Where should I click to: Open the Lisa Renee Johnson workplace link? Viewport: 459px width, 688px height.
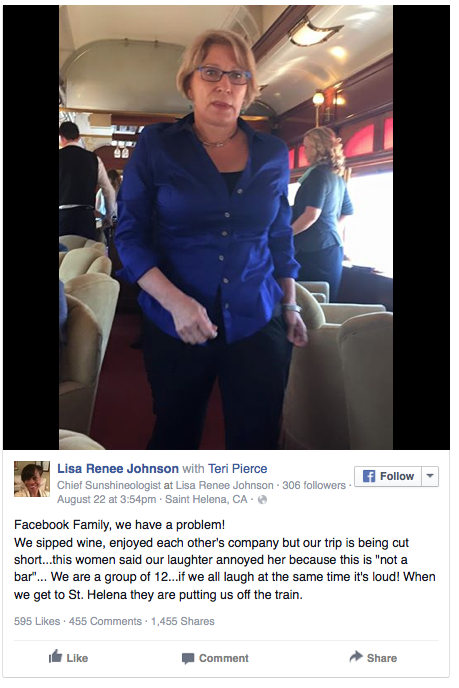(225, 485)
